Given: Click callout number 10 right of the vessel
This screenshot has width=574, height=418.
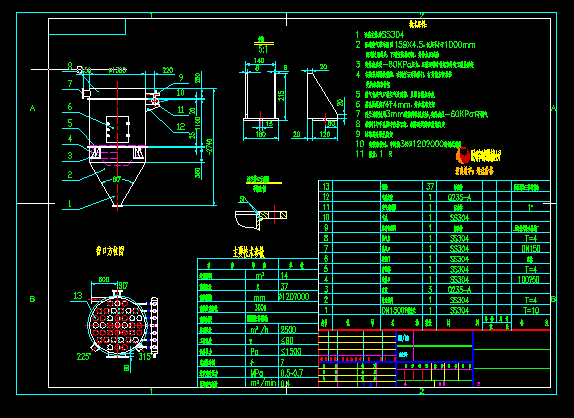Looking at the screenshot, I should [x=180, y=93].
